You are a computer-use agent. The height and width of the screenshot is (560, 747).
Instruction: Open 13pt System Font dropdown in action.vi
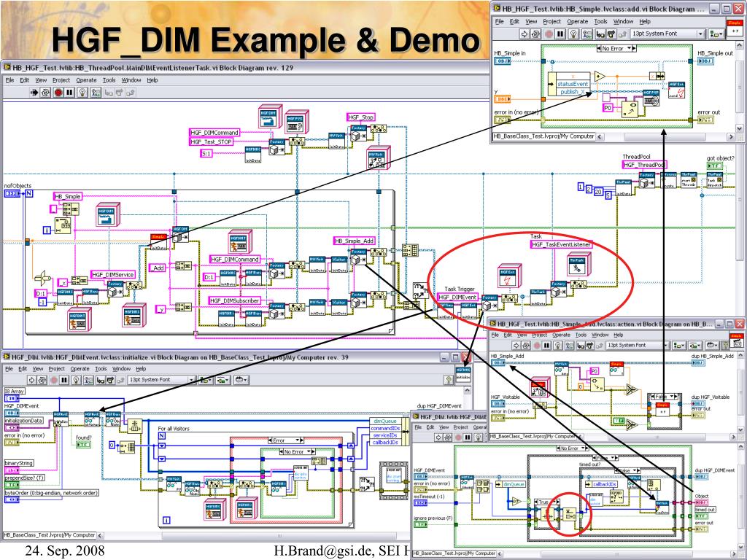coord(637,345)
